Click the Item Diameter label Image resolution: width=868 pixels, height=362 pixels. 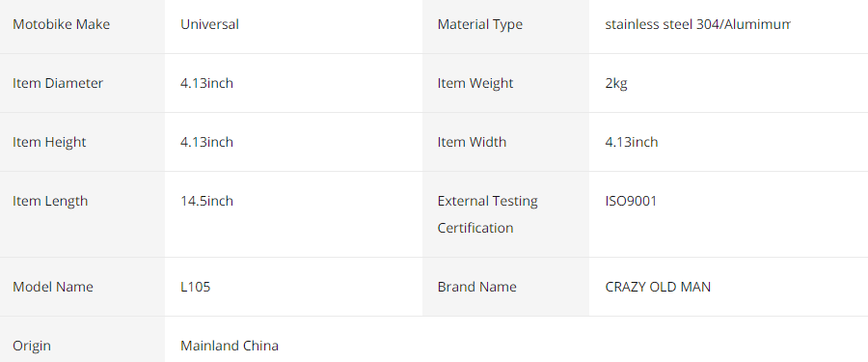(x=58, y=83)
